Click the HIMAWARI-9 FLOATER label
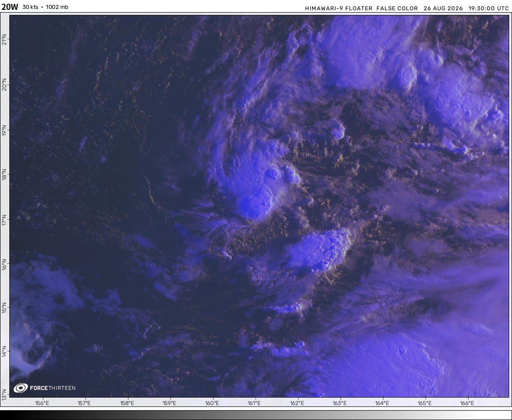 [x=339, y=8]
